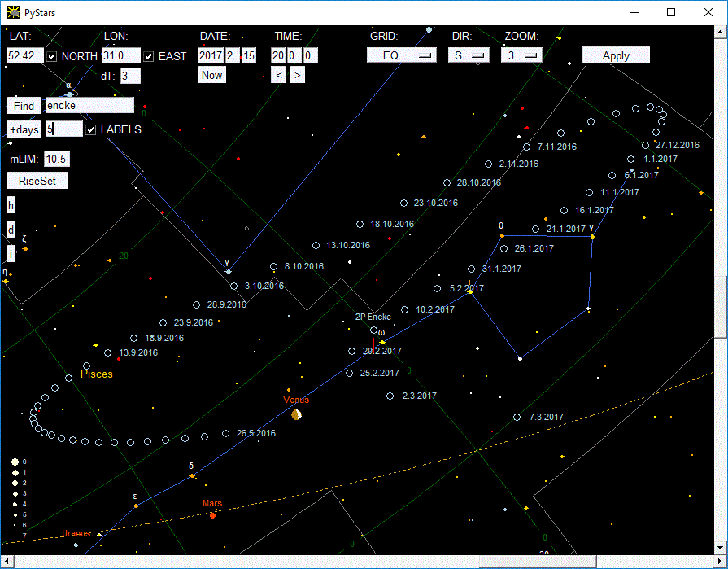Click the Find button
728x569 pixels.
(24, 106)
